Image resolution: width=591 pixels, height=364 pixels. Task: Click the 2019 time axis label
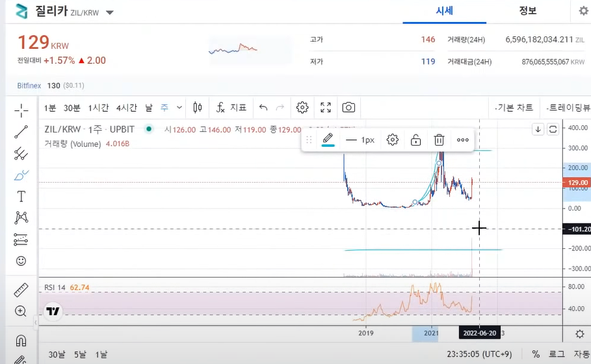pyautogui.click(x=365, y=333)
